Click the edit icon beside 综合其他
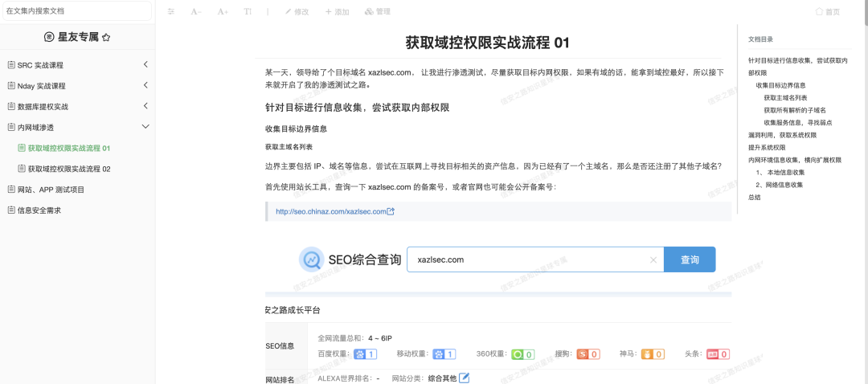The height and width of the screenshot is (384, 868). (465, 378)
